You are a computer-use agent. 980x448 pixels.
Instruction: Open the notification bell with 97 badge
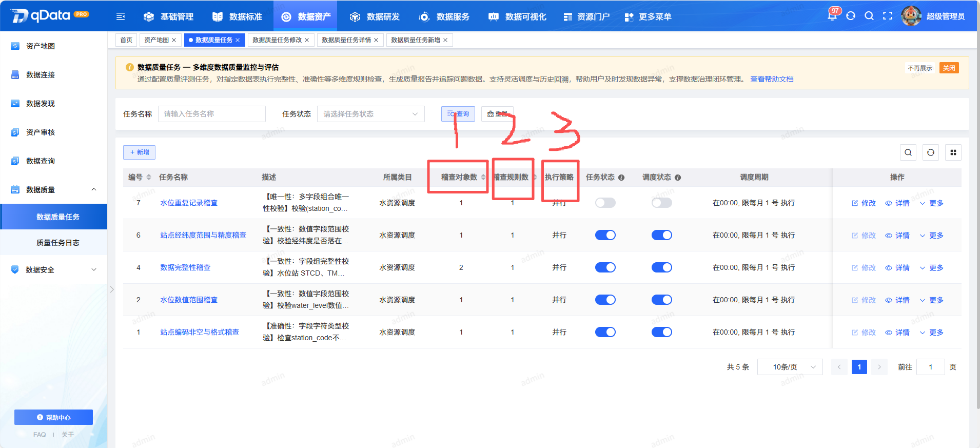tap(832, 15)
